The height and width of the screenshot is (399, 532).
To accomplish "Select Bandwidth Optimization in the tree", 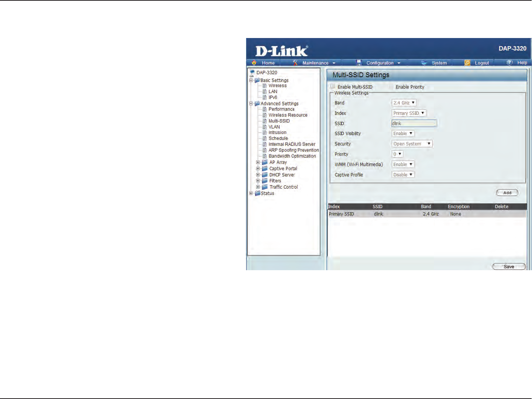I will (x=292, y=156).
